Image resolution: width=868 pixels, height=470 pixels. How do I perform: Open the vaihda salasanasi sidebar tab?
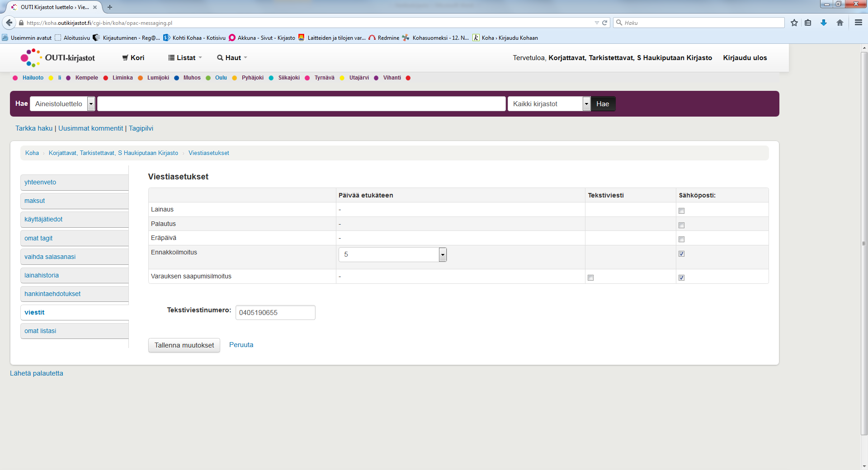pos(75,257)
